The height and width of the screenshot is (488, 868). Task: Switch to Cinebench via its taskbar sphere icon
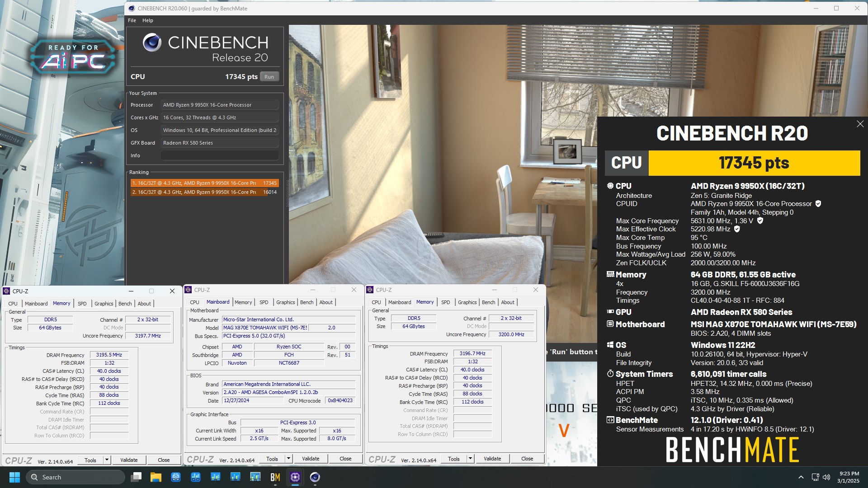pyautogui.click(x=315, y=477)
